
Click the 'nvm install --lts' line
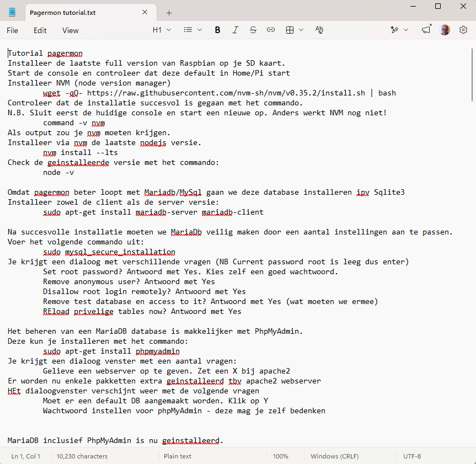pos(80,152)
